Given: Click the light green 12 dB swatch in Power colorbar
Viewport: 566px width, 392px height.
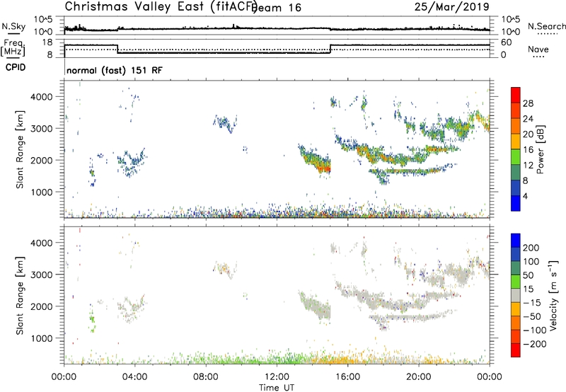Looking at the screenshot, I should point(516,157).
